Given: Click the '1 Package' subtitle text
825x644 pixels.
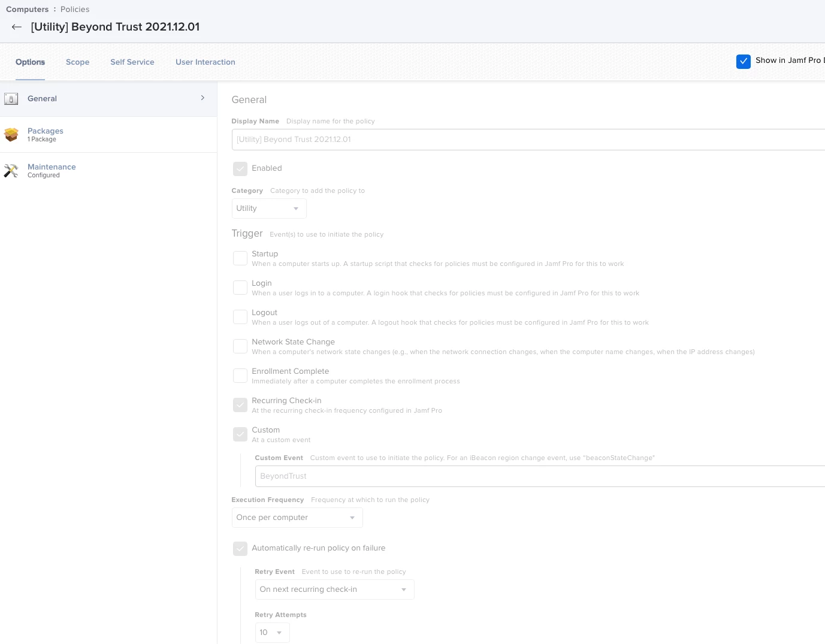Looking at the screenshot, I should pos(42,140).
